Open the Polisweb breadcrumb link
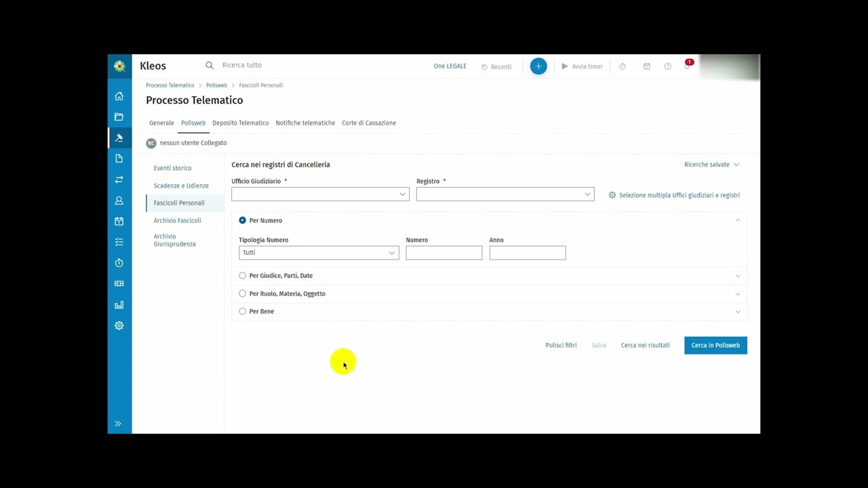The height and width of the screenshot is (488, 868). point(216,85)
